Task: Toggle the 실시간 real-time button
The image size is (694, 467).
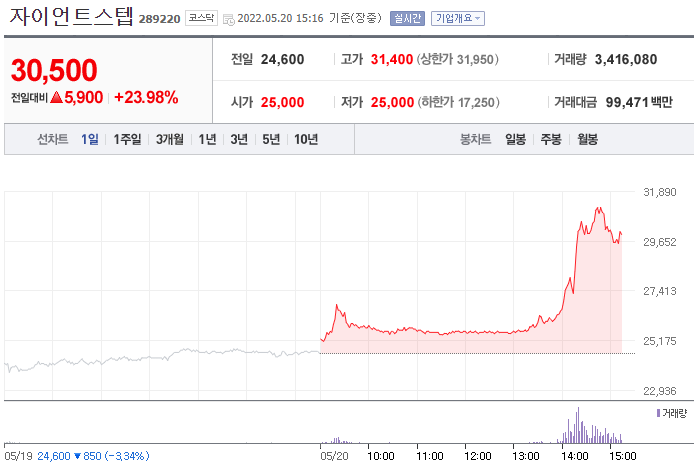Action: (x=407, y=18)
